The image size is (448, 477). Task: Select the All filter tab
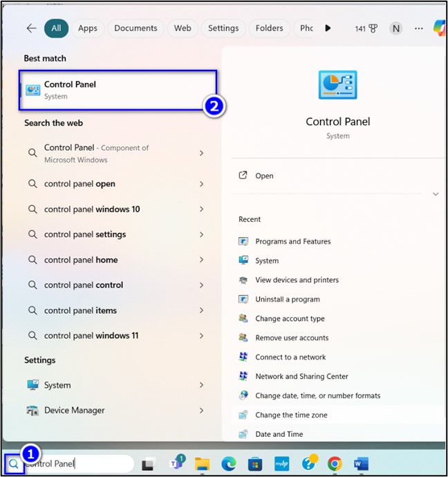coord(56,28)
